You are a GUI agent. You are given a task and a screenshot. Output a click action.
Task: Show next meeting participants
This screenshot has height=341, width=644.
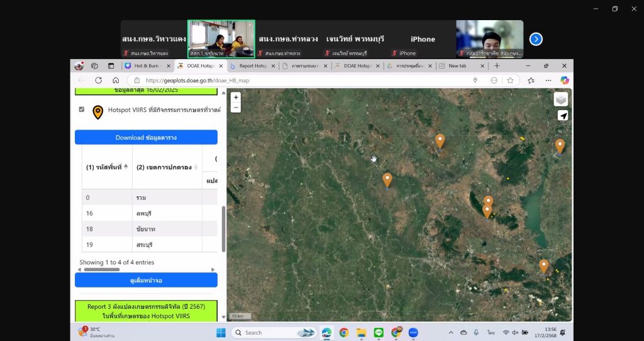pos(536,39)
